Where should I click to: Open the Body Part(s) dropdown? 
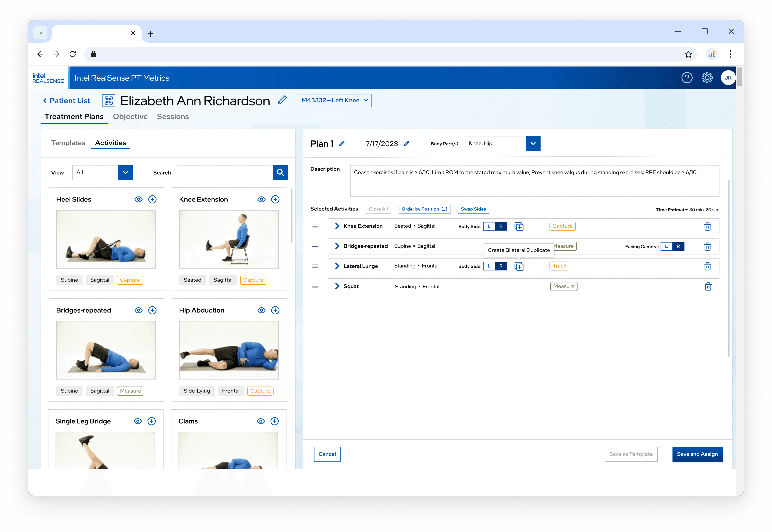pyautogui.click(x=533, y=143)
